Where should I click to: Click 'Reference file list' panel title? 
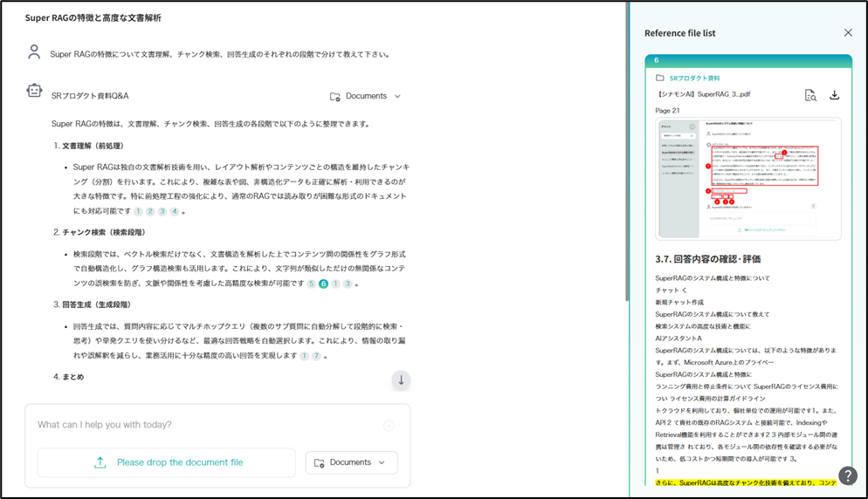click(679, 33)
